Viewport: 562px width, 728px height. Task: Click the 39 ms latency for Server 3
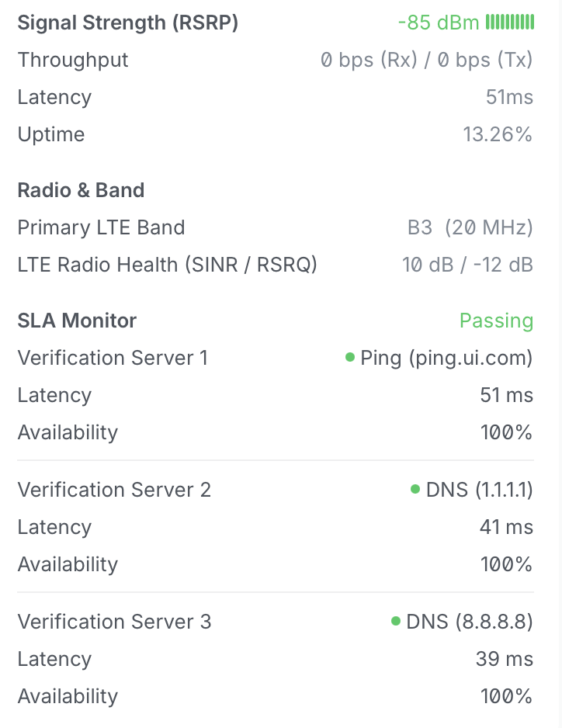click(505, 659)
